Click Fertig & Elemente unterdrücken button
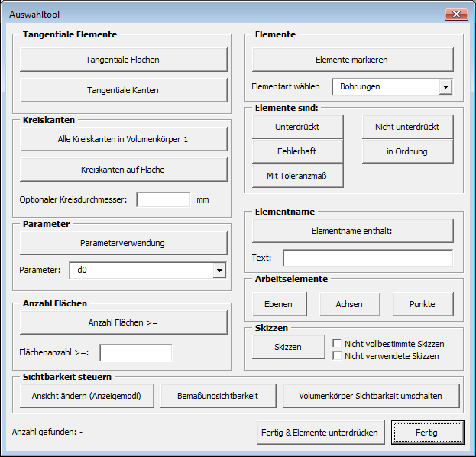 [x=321, y=433]
